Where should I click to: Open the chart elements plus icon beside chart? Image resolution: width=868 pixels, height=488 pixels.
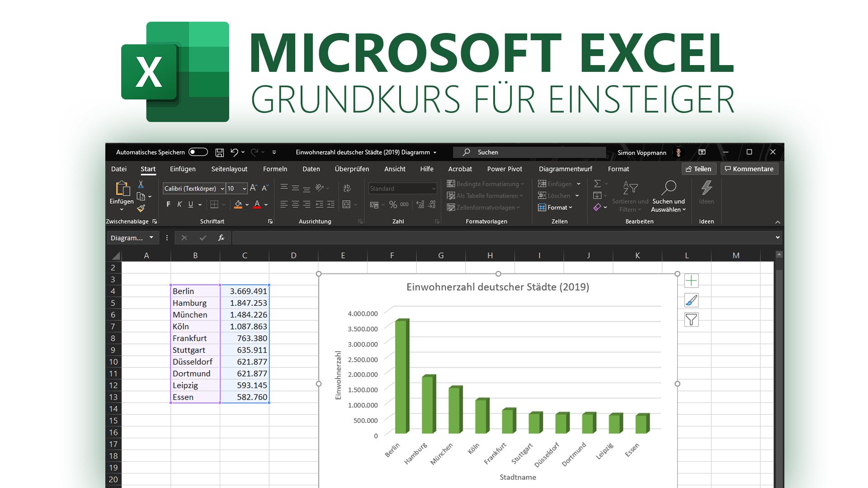pos(691,281)
